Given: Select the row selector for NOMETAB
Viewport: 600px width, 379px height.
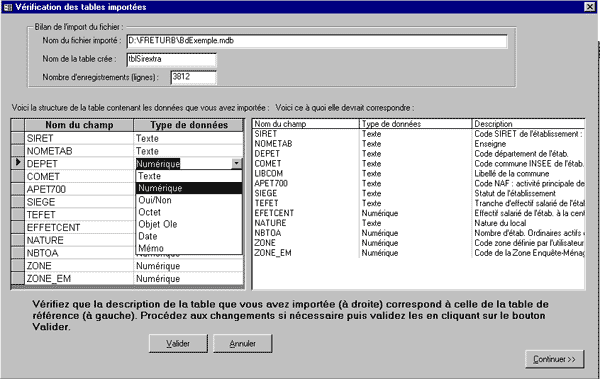Looking at the screenshot, I should tap(18, 151).
